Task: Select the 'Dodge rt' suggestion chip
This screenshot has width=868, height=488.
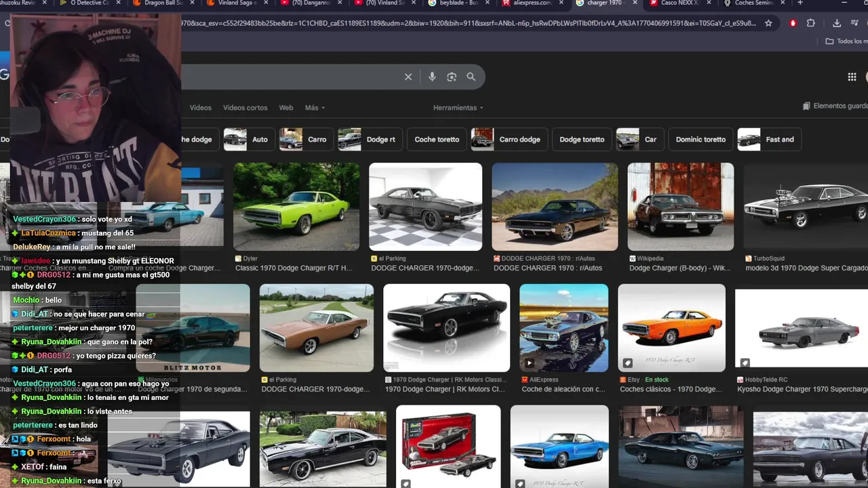Action: 370,140
